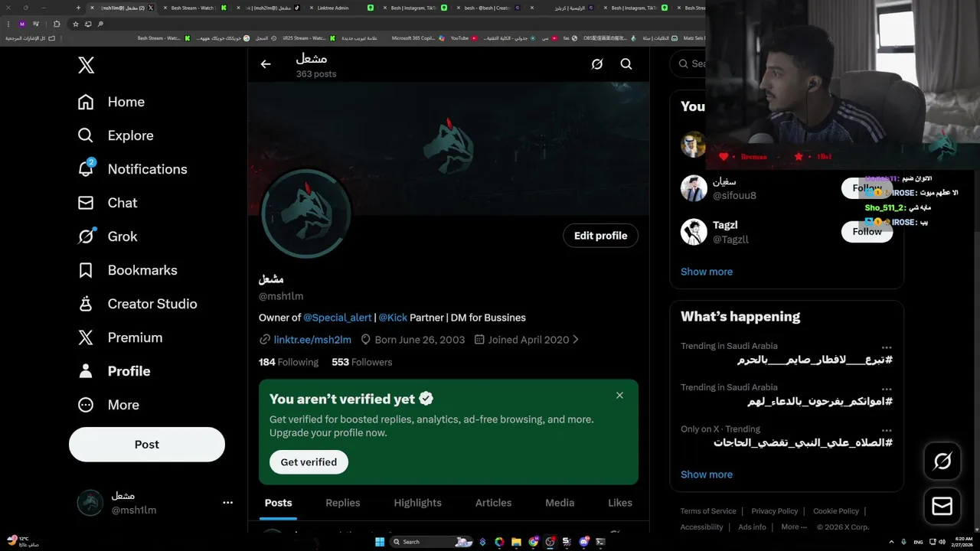The image size is (980, 551).
Task: Click the Get verified button
Action: [x=309, y=462]
